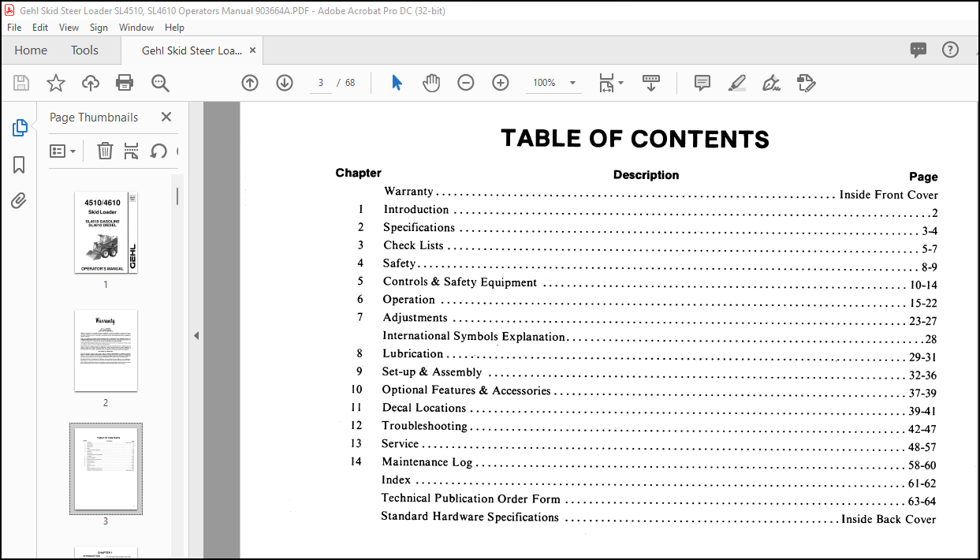Click the Lubrication contents entry
The image size is (980, 560).
[x=412, y=354]
